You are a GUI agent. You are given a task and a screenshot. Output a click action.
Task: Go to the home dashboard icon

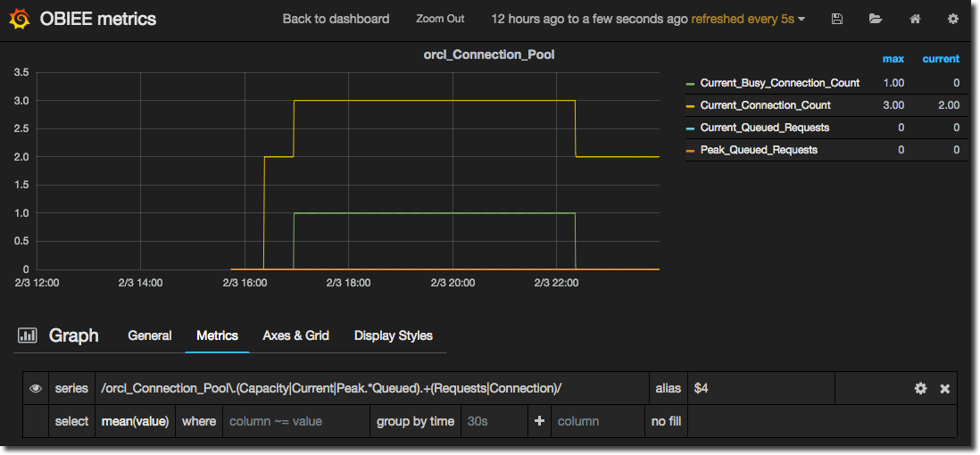(915, 19)
